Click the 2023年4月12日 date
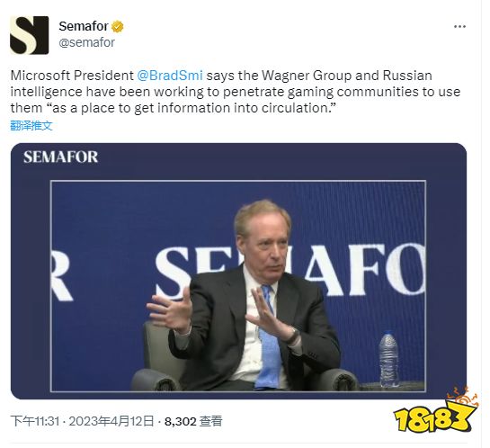The height and width of the screenshot is (448, 490). (111, 421)
